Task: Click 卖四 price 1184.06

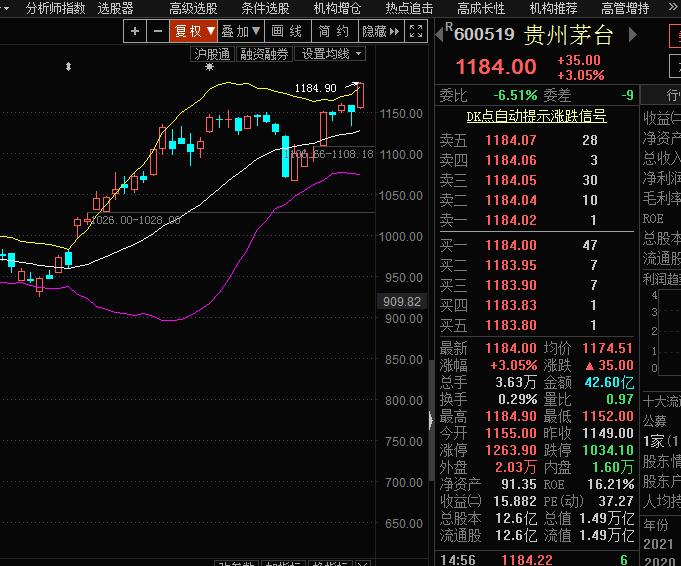Action: [x=511, y=160]
